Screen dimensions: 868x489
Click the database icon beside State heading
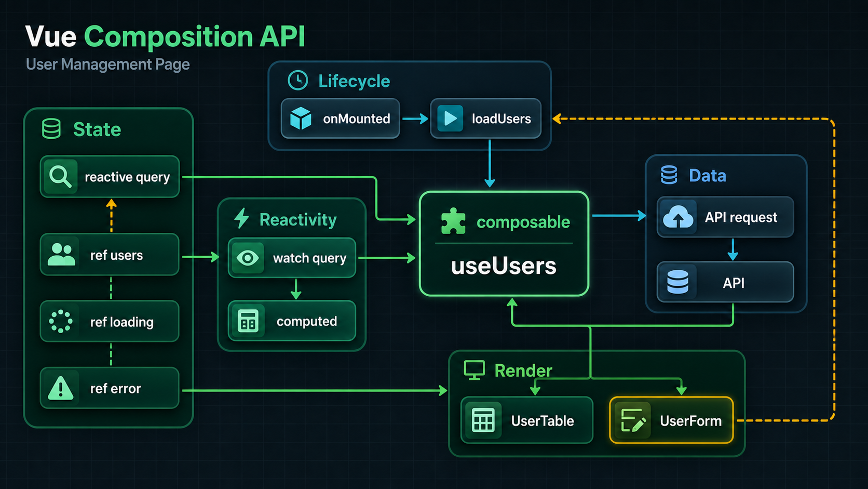pos(51,129)
